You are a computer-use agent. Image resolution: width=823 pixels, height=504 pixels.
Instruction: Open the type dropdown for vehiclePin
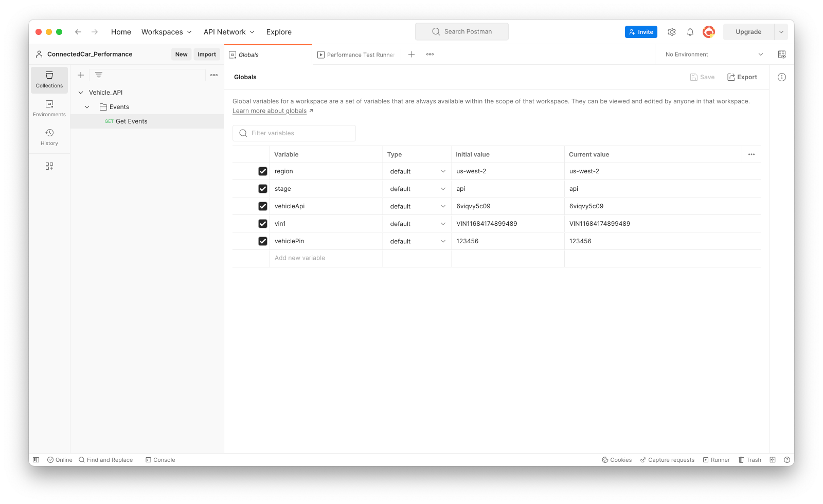coord(417,241)
